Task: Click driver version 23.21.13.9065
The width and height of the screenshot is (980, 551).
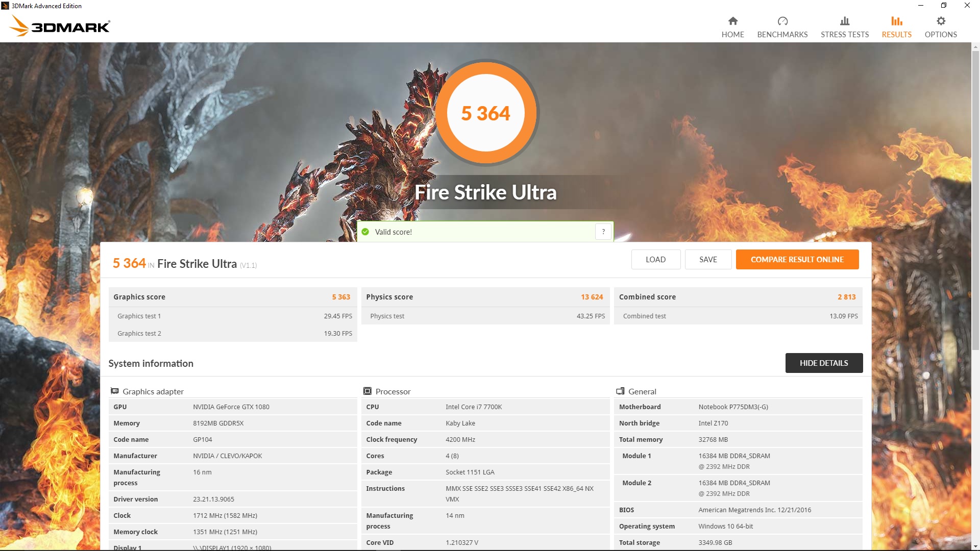Action: [x=213, y=499]
